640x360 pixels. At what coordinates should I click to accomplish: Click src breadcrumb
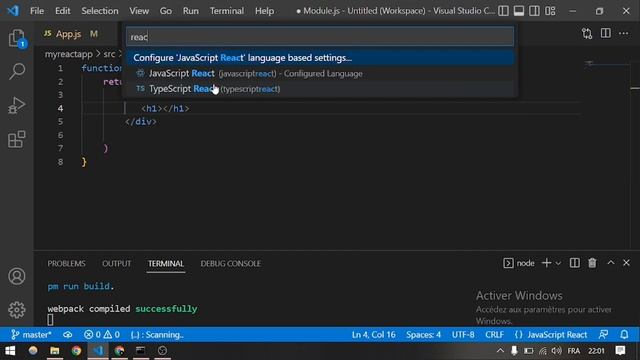109,54
